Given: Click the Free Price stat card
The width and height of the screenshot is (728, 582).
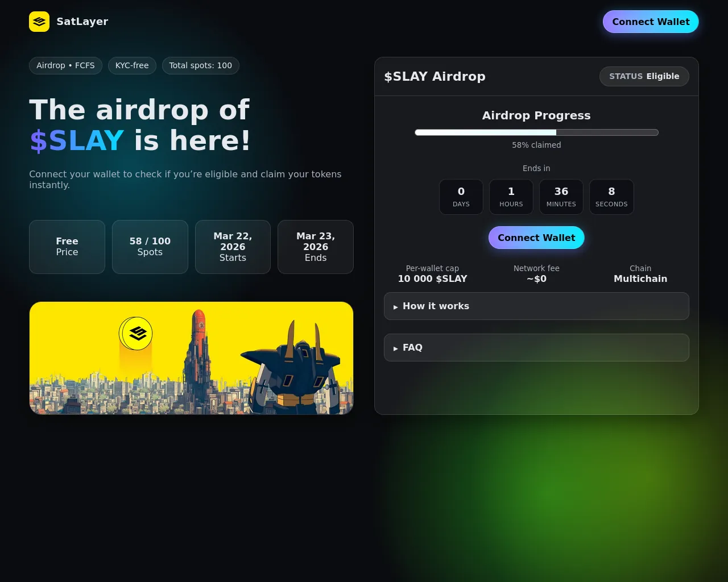Looking at the screenshot, I should click(x=67, y=247).
